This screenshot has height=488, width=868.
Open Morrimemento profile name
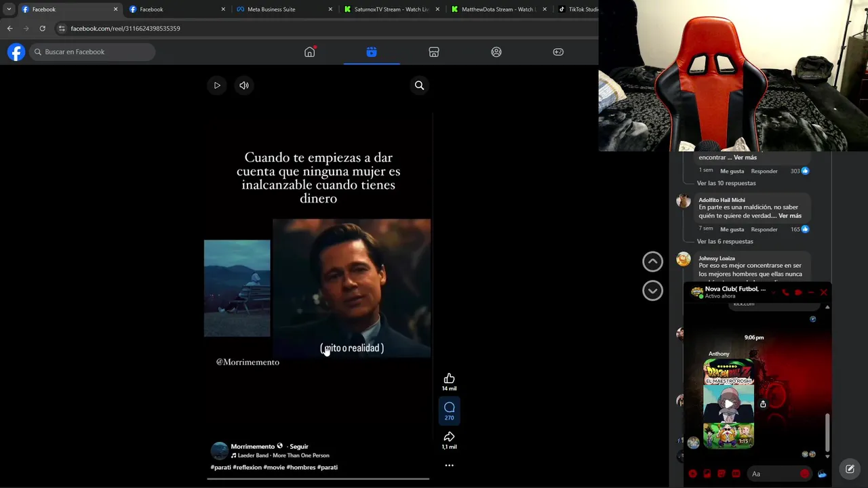tap(253, 447)
